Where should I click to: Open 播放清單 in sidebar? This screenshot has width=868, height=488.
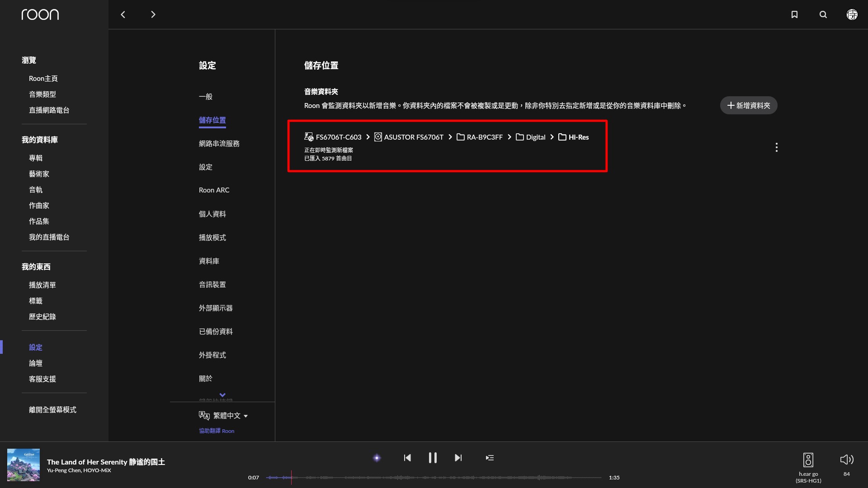point(42,285)
